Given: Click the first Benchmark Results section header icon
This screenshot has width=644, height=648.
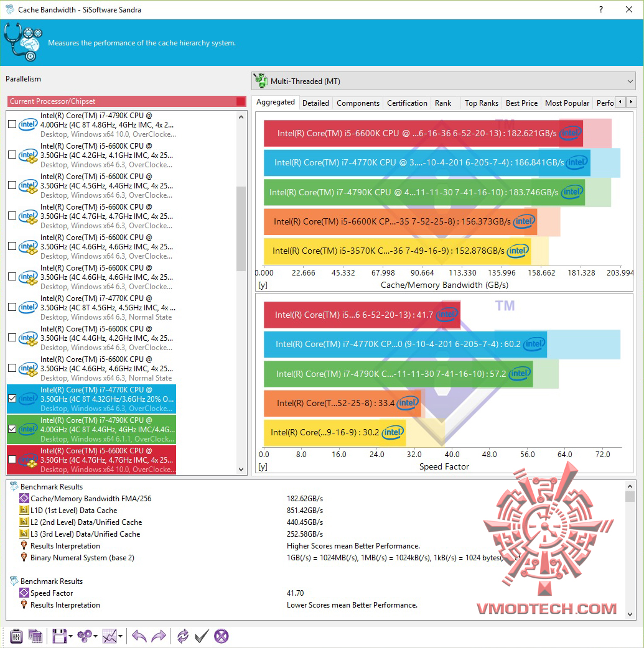Looking at the screenshot, I should pyautogui.click(x=14, y=486).
